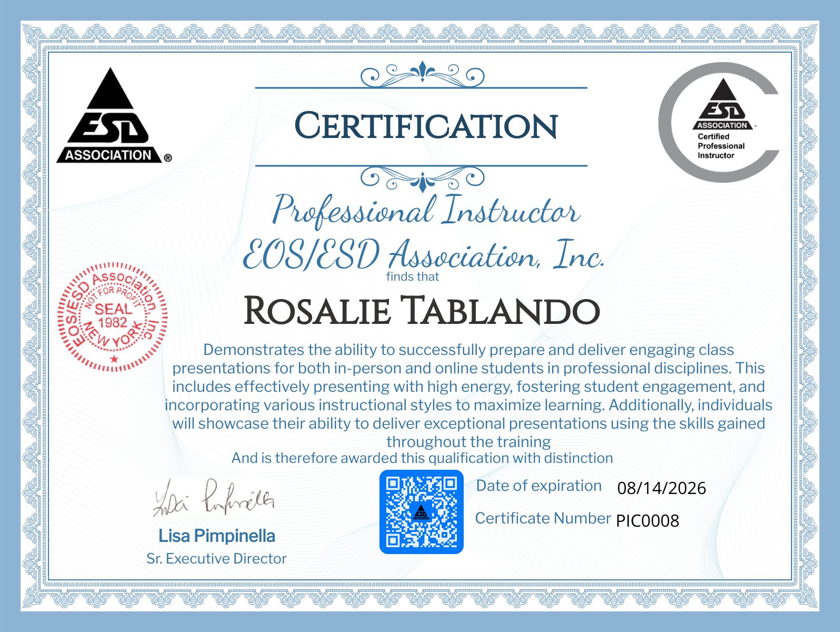Click the 'Professional Instructor' script title
Viewport: 840px width, 632px height.
tap(426, 211)
